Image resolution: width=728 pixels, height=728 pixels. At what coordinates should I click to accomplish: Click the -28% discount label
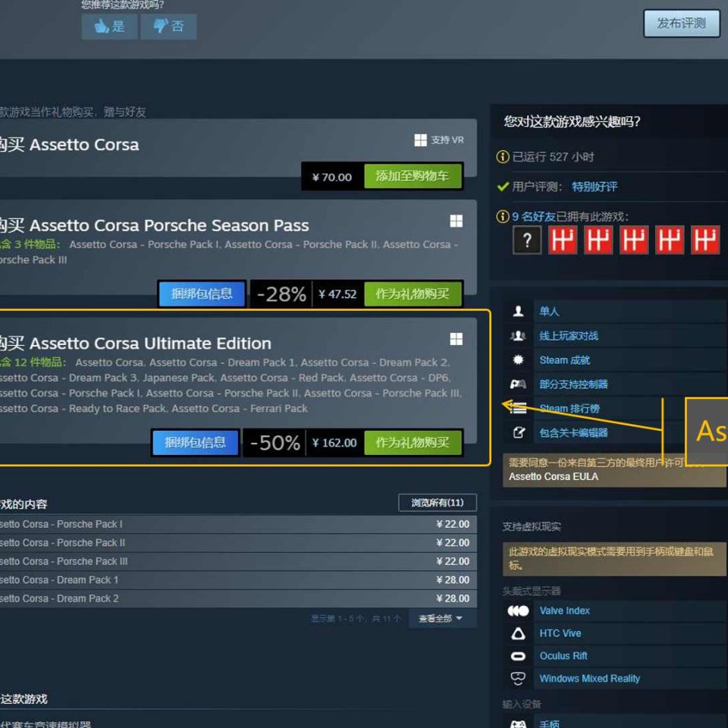click(281, 294)
